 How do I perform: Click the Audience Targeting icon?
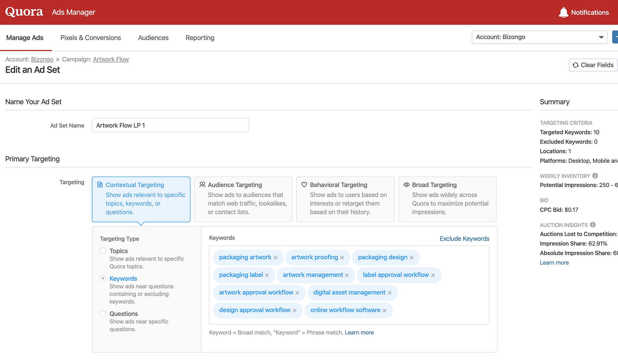(202, 185)
